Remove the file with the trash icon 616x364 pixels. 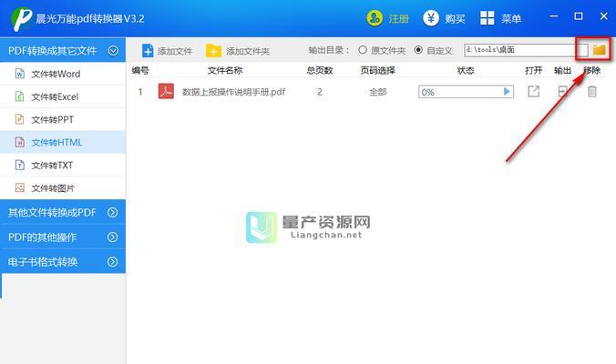(592, 91)
